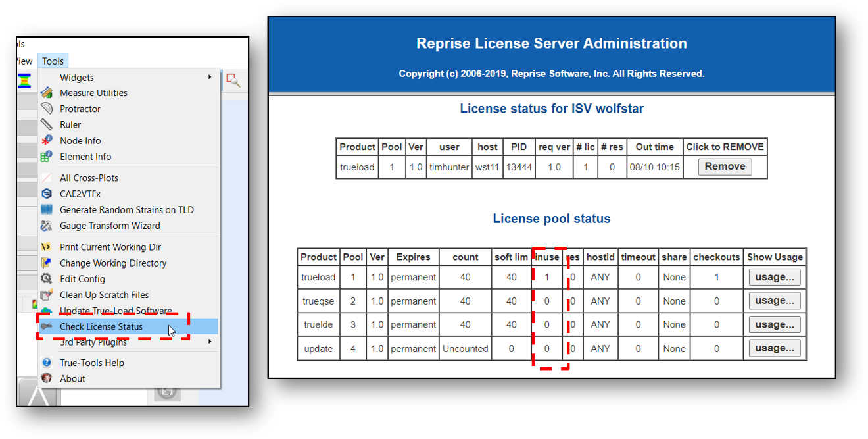
Task: Click the Generate Random Strains icon
Action: pos(47,210)
